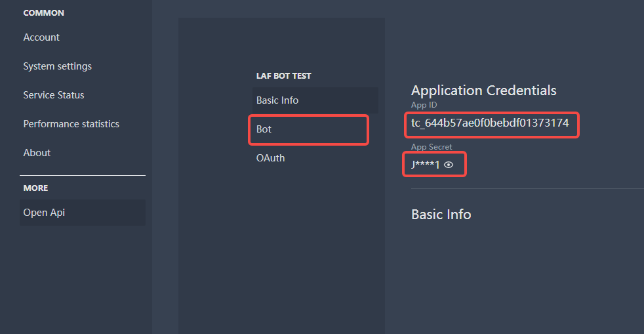
Task: Open the Account settings page
Action: tap(41, 37)
